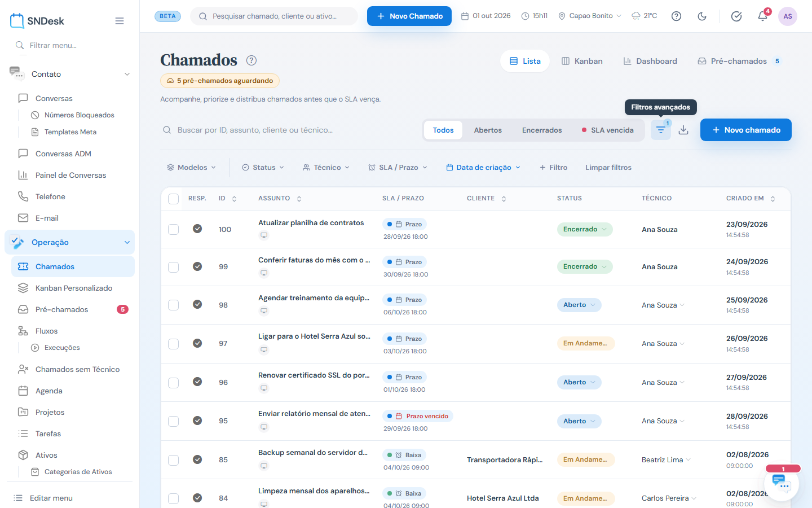This screenshot has width=812, height=508.
Task: Select the Encerrados filter tab
Action: coord(542,130)
